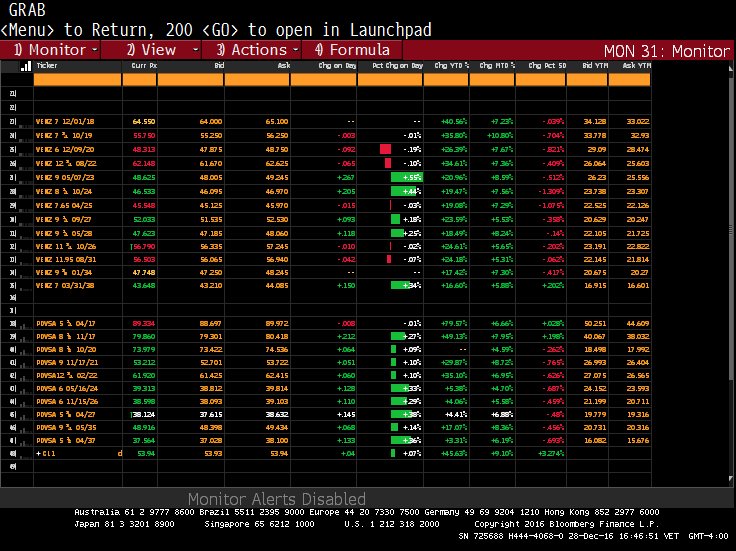
Task: Click the Pct Chg on Day column header
Action: [398, 66]
